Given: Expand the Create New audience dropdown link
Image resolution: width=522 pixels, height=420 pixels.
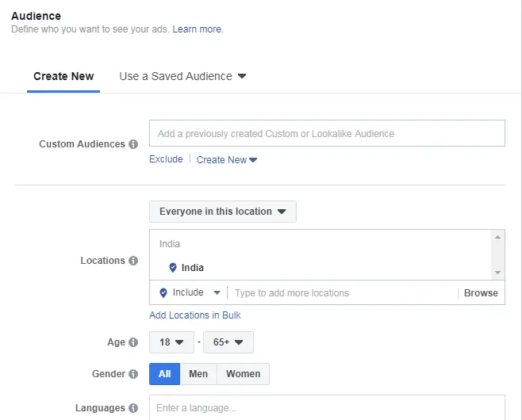Looking at the screenshot, I should 227,160.
